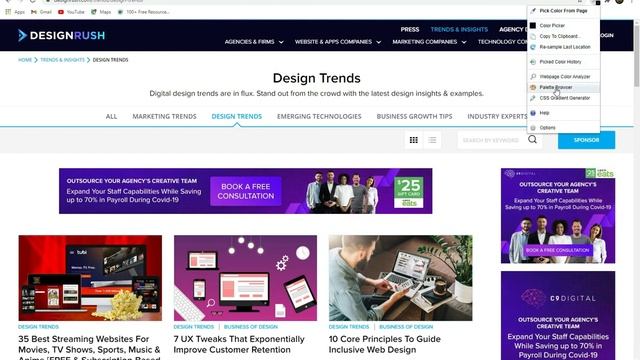Click Business of Design tag under 7 UX Tweaks
The height and width of the screenshot is (360, 640).
pos(251,327)
